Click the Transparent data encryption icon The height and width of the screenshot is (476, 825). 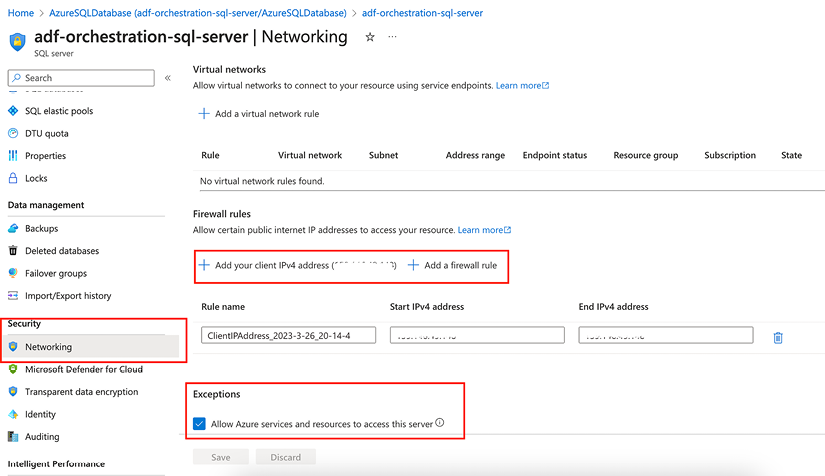pos(13,392)
